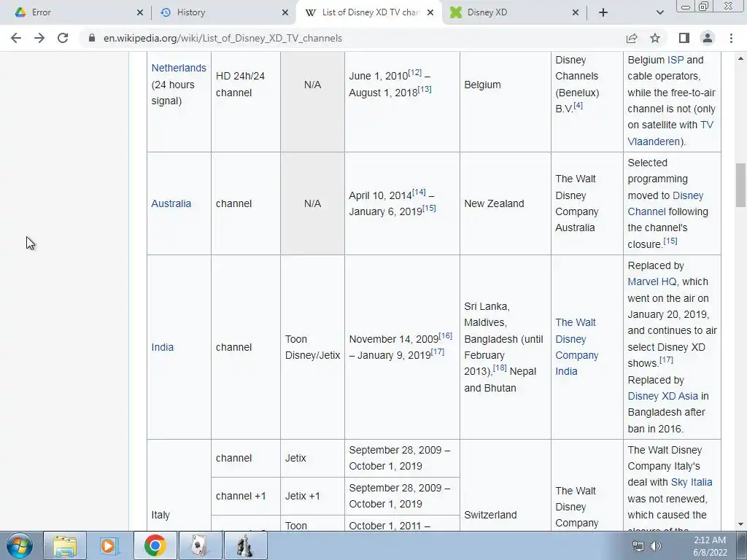Screen dimensions: 747x560
Task: Open citation [13] after August 1, 2018
Action: [x=425, y=89]
